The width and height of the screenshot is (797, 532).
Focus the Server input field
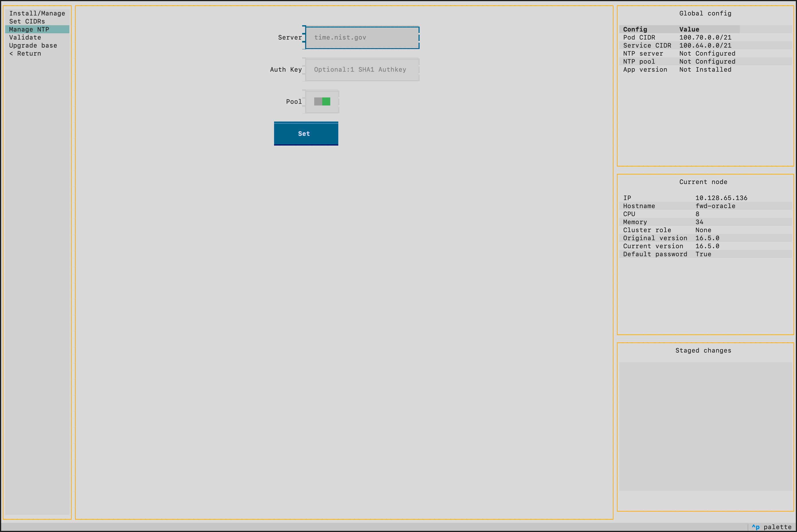(x=362, y=37)
